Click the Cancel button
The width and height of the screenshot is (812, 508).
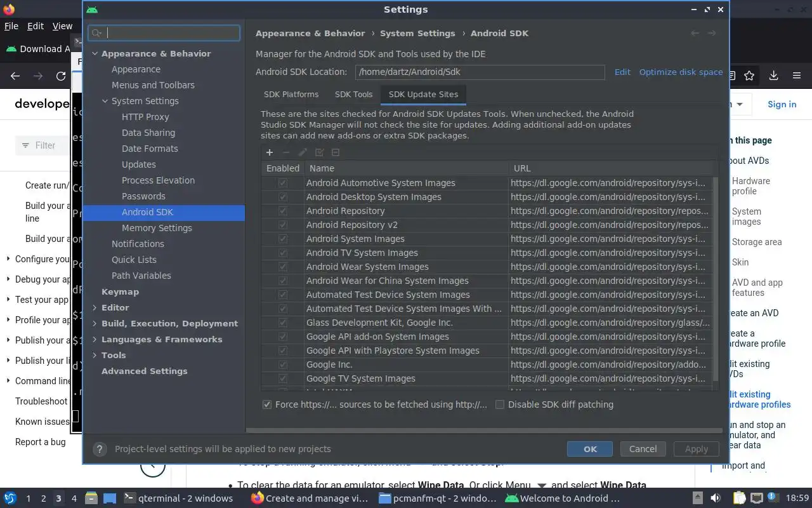[x=643, y=449]
